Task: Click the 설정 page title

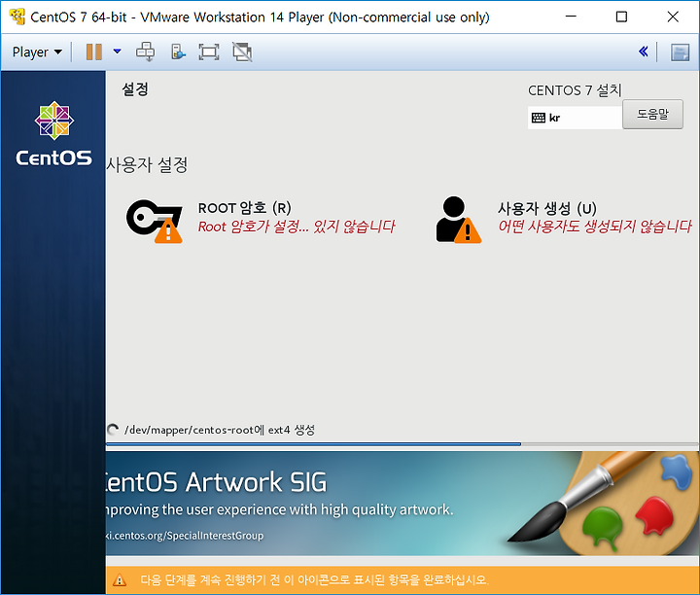Action: pos(135,89)
